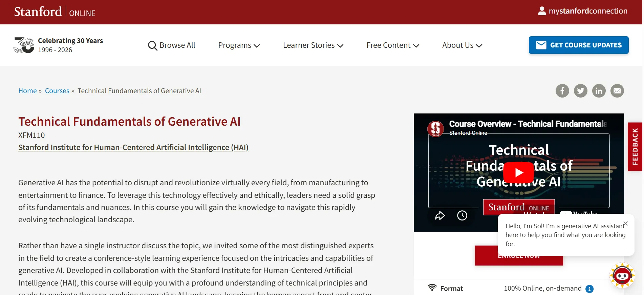Click the Browse All search magnifier icon
The image size is (644, 295).
coord(152,45)
